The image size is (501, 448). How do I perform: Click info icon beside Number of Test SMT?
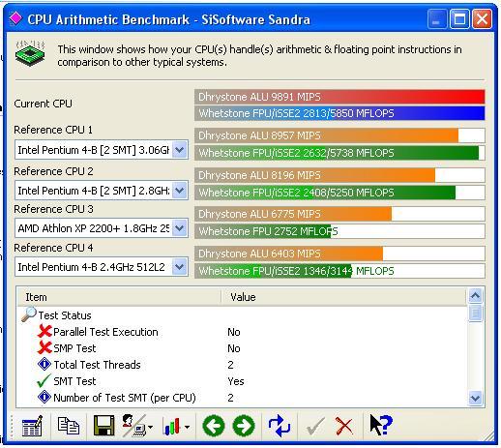point(44,397)
